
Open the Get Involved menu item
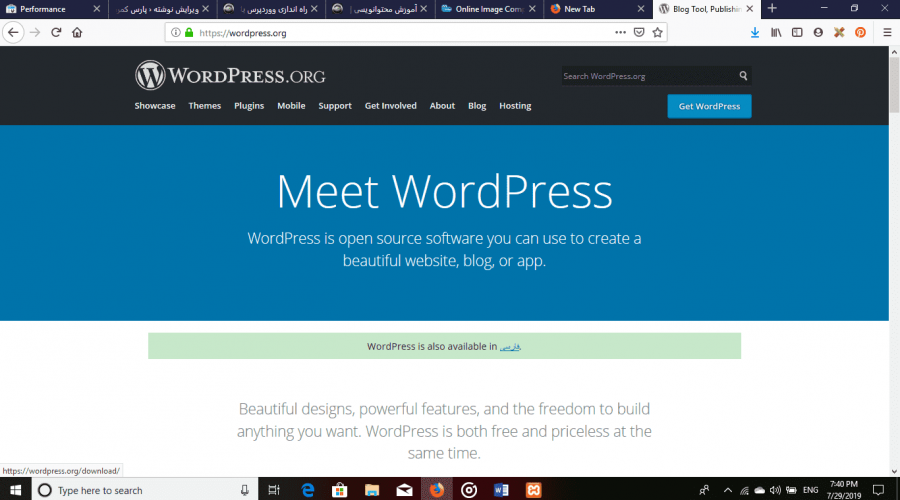tap(390, 106)
